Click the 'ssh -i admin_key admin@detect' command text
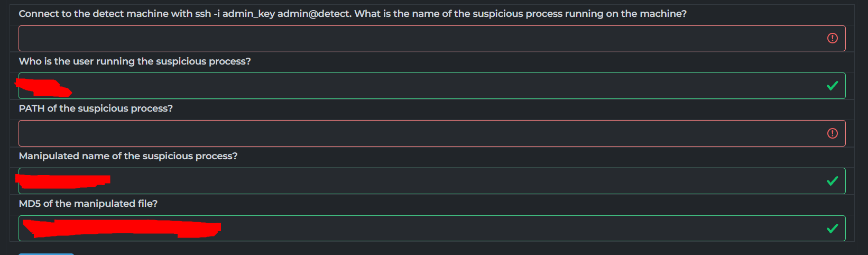 [x=273, y=14]
